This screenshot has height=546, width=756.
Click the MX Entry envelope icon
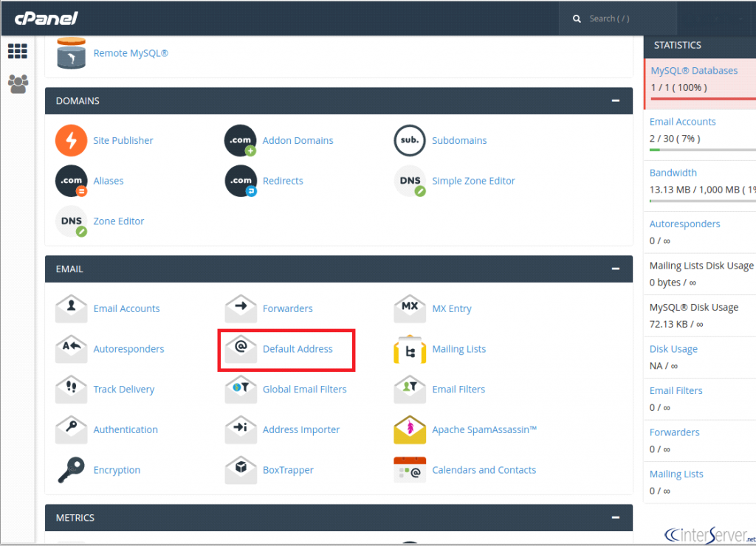point(409,308)
